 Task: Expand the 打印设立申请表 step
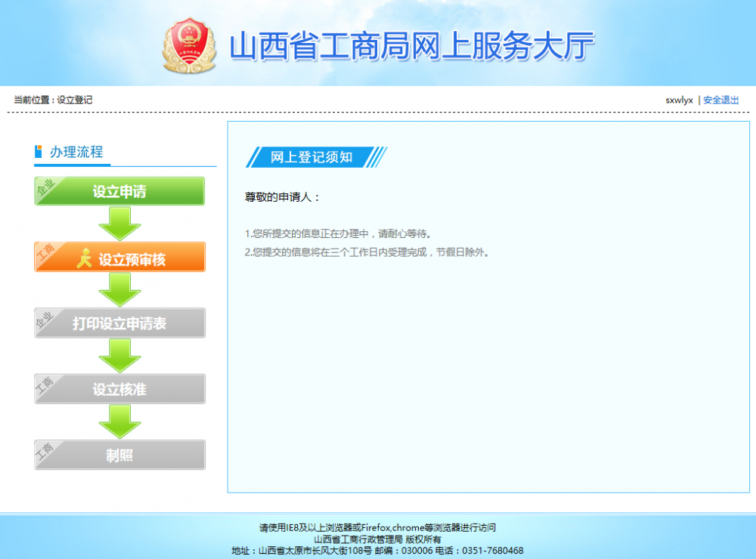[119, 323]
